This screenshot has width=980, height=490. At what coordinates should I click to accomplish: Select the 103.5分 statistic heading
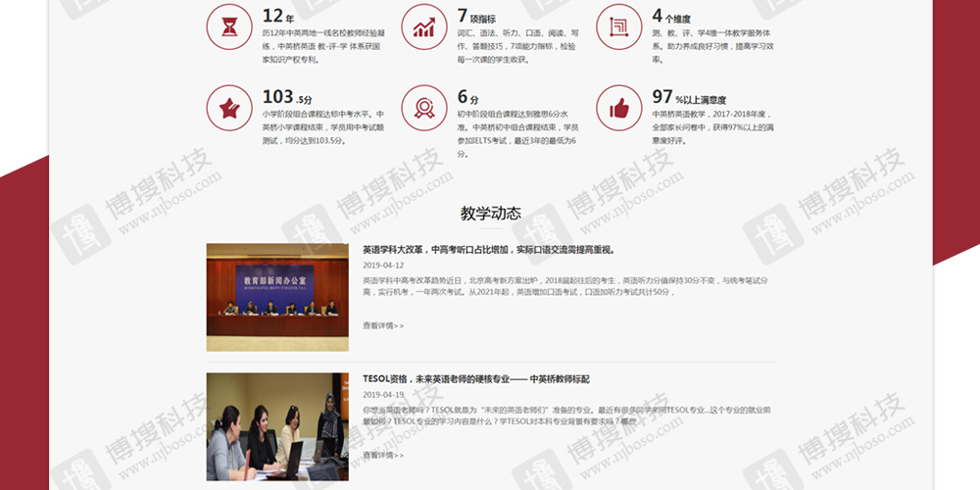287,97
